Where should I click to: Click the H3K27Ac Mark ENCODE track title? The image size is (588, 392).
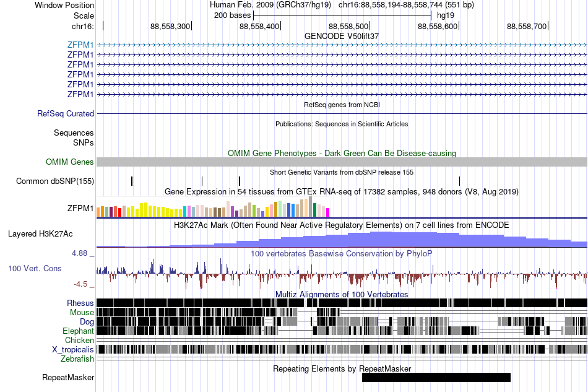[341, 225]
